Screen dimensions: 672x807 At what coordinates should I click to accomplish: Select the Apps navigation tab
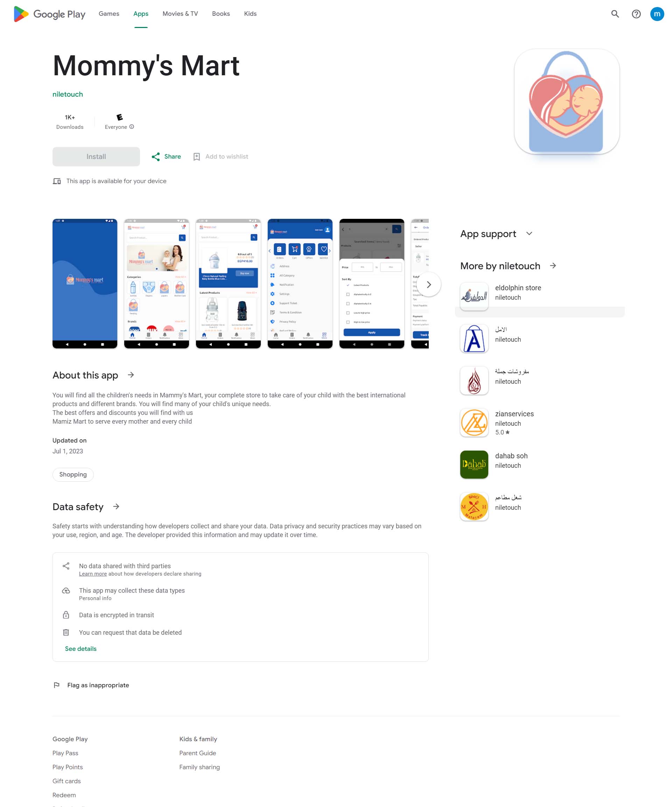pos(141,13)
